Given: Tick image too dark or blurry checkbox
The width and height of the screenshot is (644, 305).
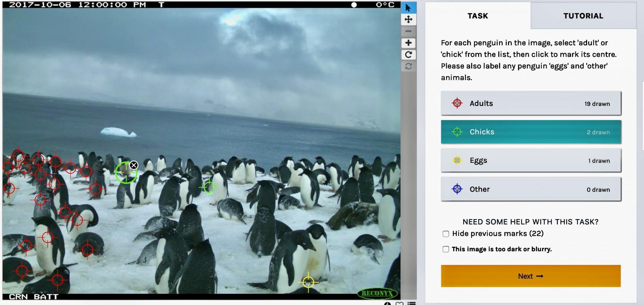Looking at the screenshot, I should click(x=446, y=249).
